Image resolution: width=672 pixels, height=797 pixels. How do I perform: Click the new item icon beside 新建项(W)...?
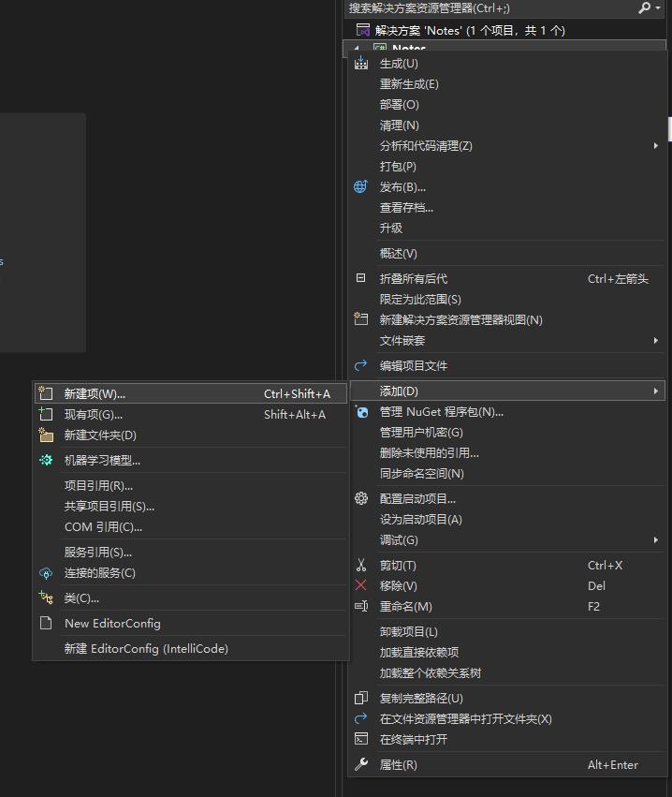coord(46,393)
